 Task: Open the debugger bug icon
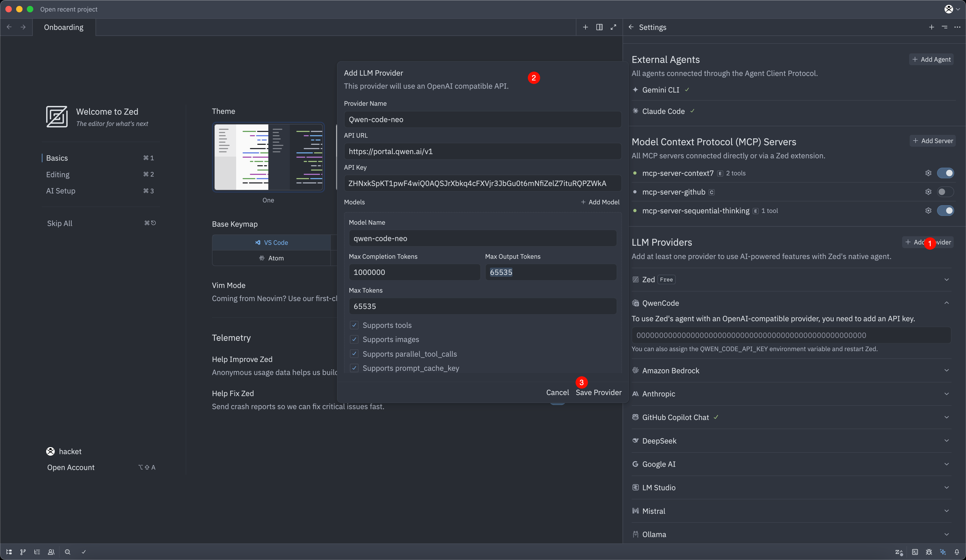pyautogui.click(x=929, y=552)
